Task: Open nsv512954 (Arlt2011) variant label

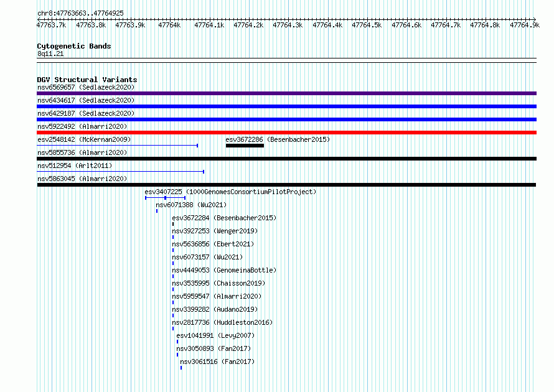Action: (75, 166)
